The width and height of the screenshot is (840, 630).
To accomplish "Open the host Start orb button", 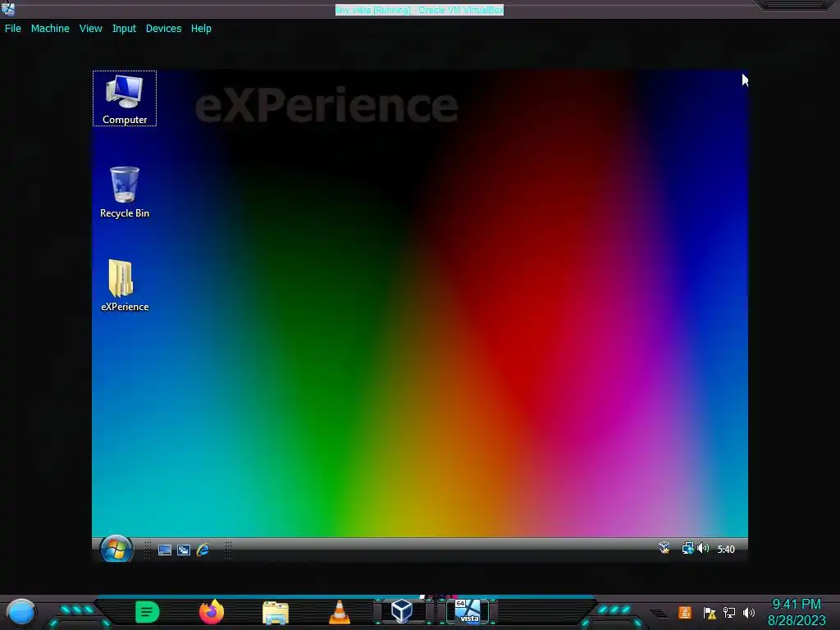I will click(21, 612).
